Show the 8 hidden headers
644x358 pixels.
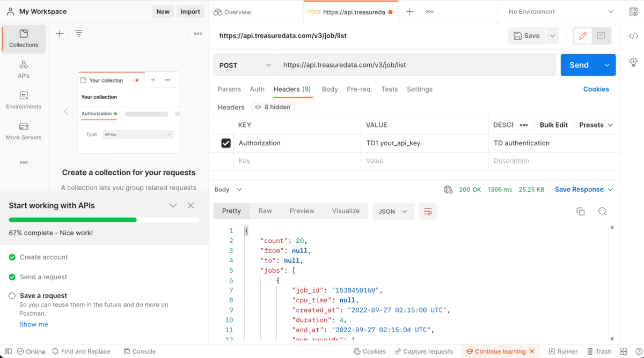(x=272, y=107)
